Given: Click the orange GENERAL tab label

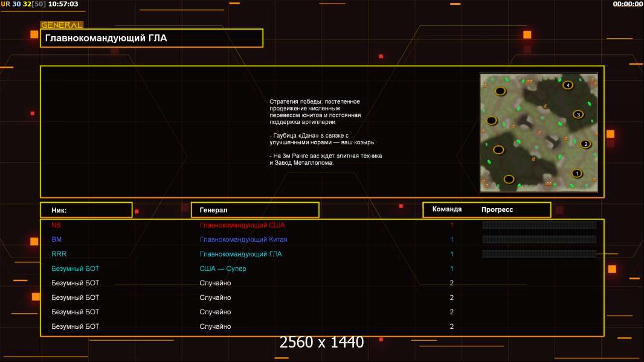Looking at the screenshot, I should pos(62,25).
